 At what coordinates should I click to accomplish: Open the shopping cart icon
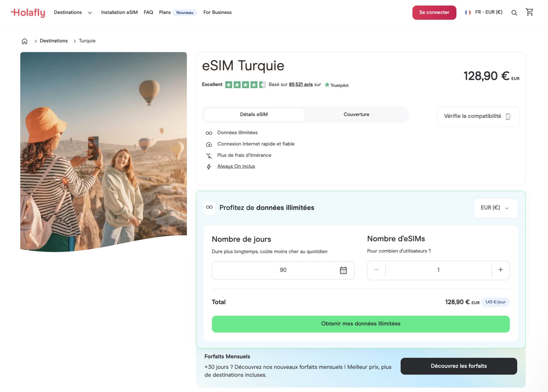[529, 12]
